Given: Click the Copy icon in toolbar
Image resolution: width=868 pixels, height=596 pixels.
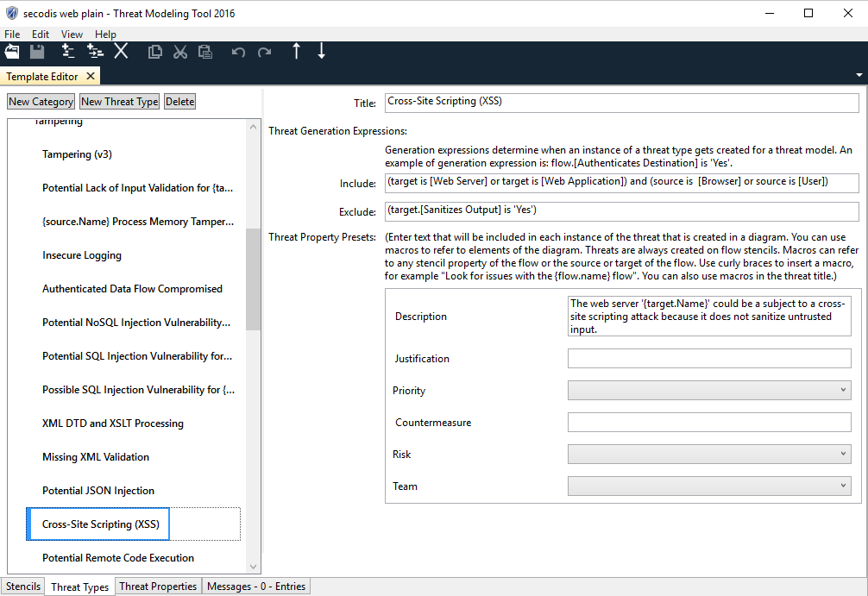Looking at the screenshot, I should (x=154, y=52).
